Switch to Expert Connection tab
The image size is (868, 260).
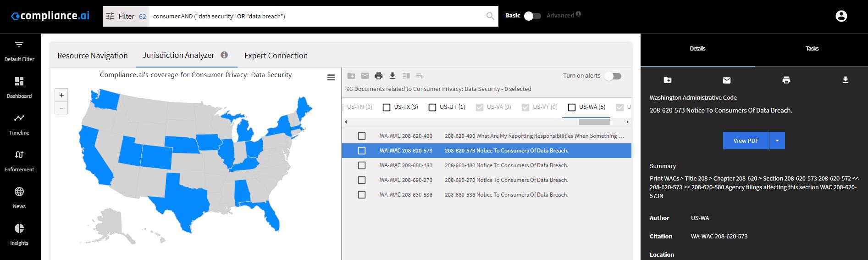[x=276, y=56]
